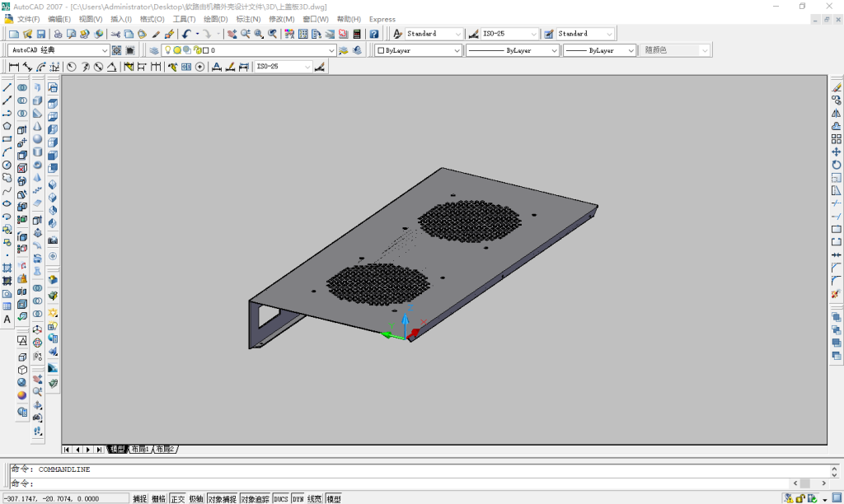Click the 对象捕捉 status bar button

pos(222,499)
